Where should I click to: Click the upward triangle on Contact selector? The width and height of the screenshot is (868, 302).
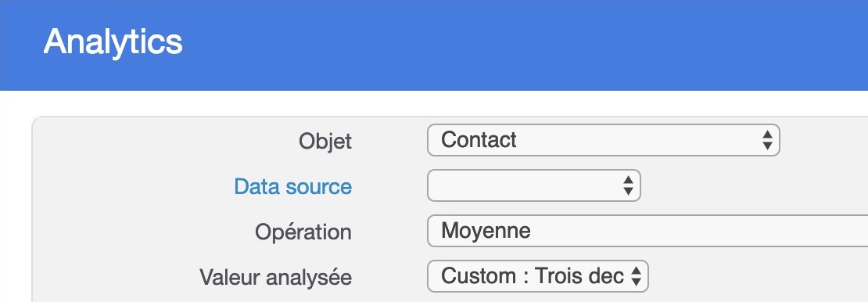pos(766,135)
